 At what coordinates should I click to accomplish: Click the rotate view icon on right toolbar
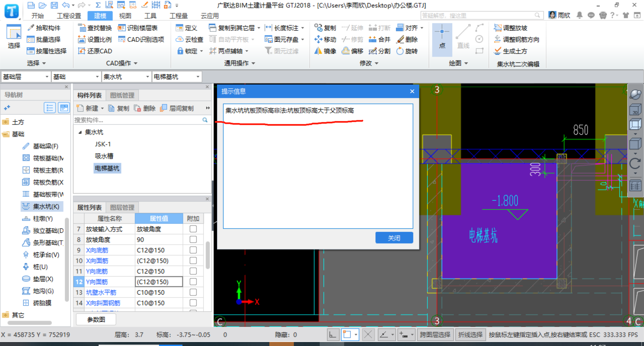(x=635, y=164)
